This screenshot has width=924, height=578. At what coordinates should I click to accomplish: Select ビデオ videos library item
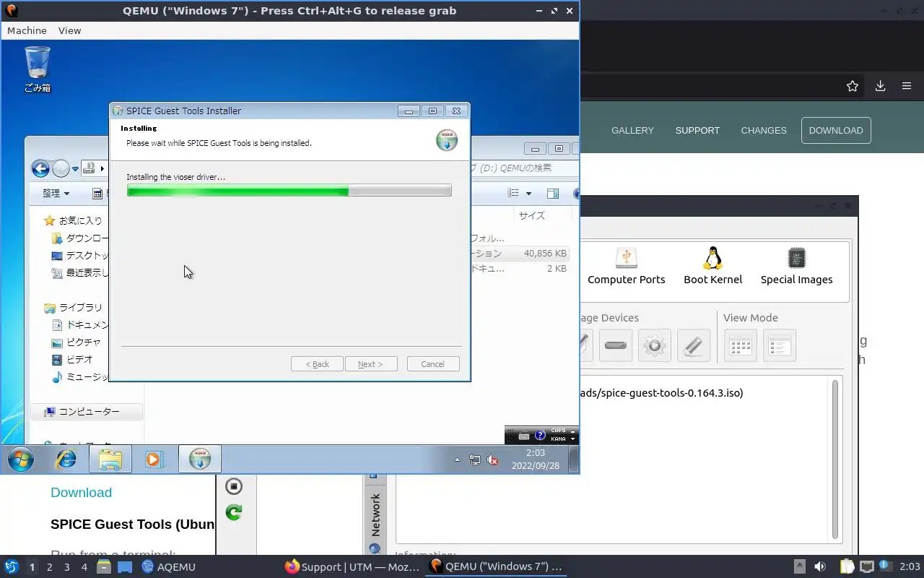[x=73, y=359]
